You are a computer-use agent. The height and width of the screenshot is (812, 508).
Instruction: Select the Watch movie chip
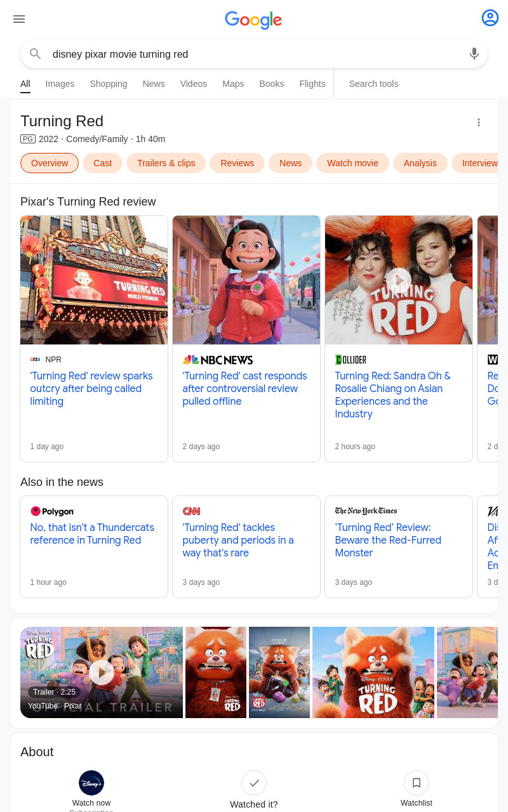pyautogui.click(x=352, y=163)
